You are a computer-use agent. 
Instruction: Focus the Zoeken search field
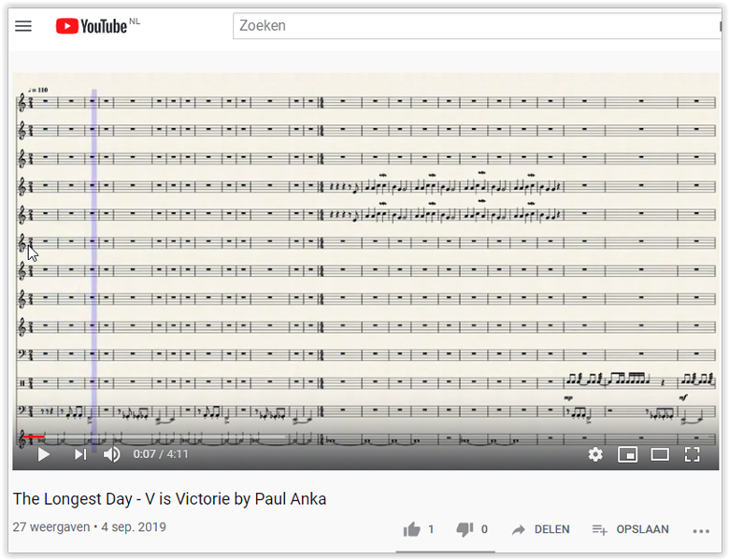pyautogui.click(x=477, y=26)
